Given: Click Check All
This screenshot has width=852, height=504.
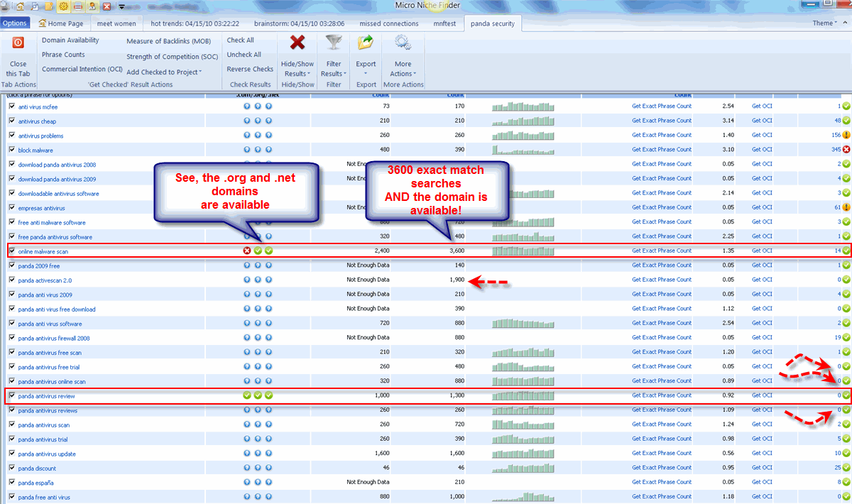Looking at the screenshot, I should [241, 40].
